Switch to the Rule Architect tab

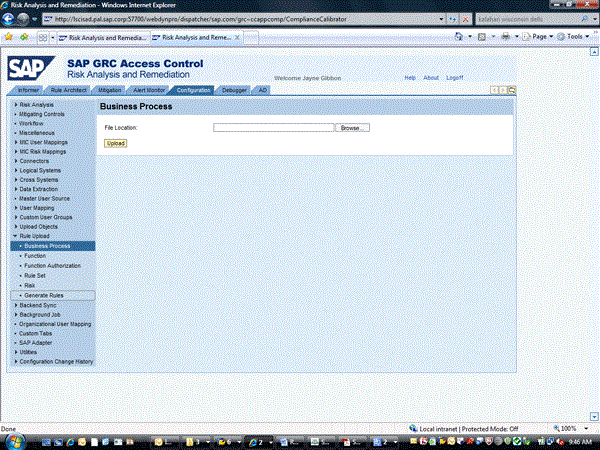pyautogui.click(x=69, y=90)
